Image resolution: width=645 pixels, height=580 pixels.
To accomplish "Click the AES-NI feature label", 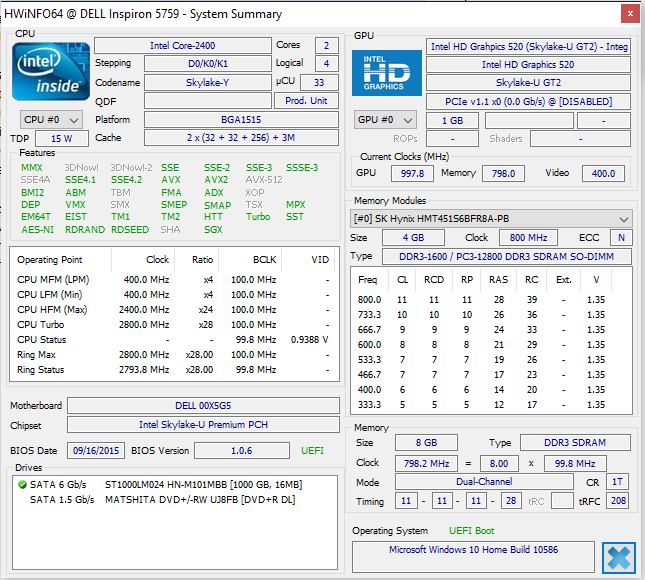I will tap(37, 230).
